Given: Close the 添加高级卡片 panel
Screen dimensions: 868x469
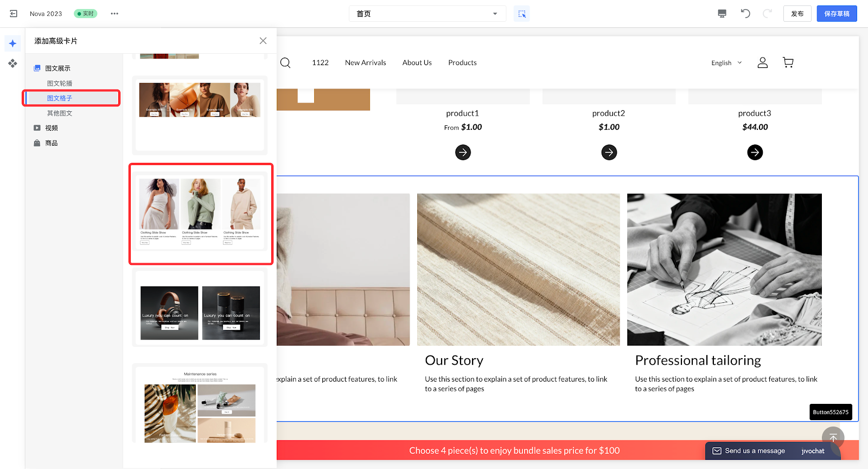Looking at the screenshot, I should 263,41.
